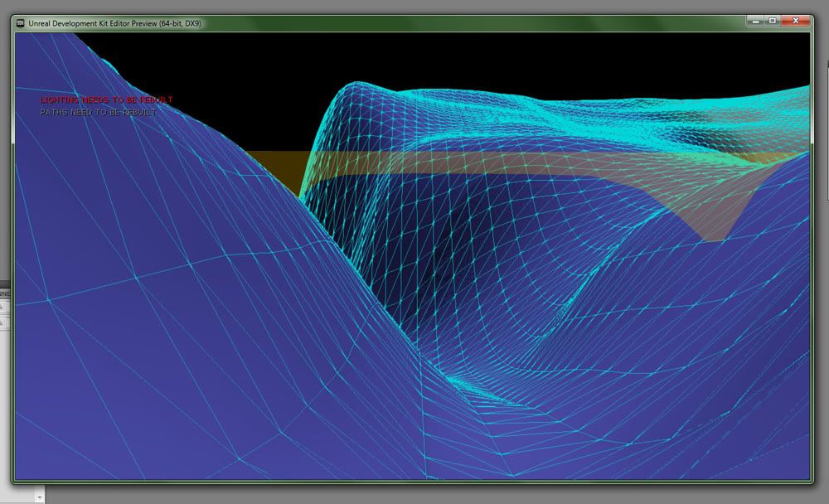Click the large purple terrain slope on left
This screenshot has width=829, height=504.
click(124, 249)
